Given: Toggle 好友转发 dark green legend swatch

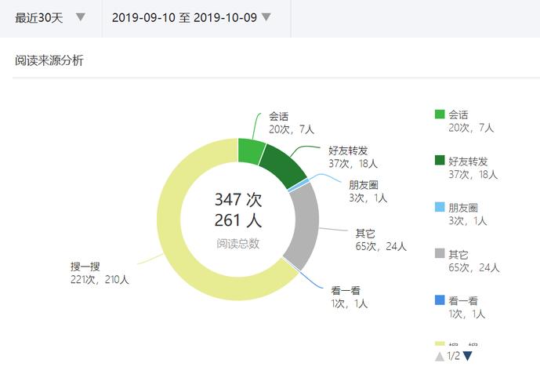Looking at the screenshot, I should coord(440,160).
